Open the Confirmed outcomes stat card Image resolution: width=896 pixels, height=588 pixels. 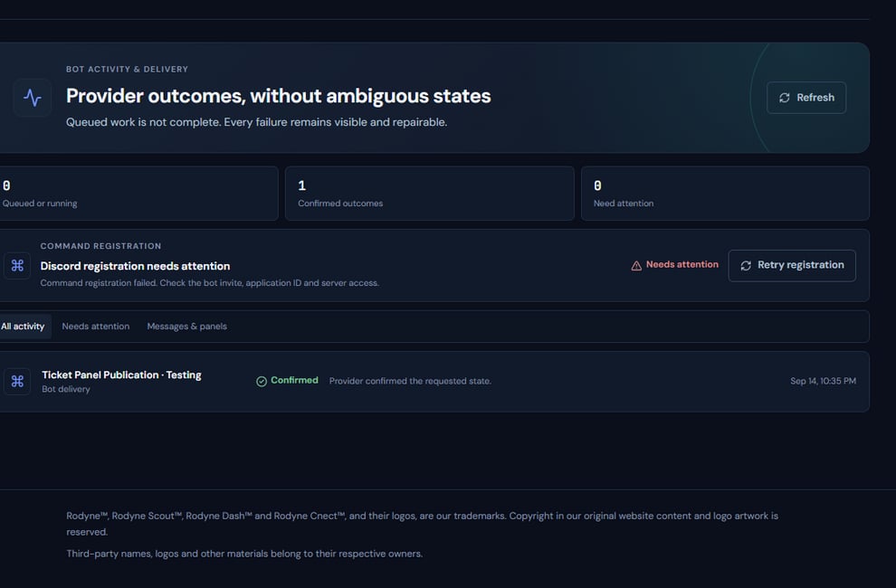pos(430,194)
